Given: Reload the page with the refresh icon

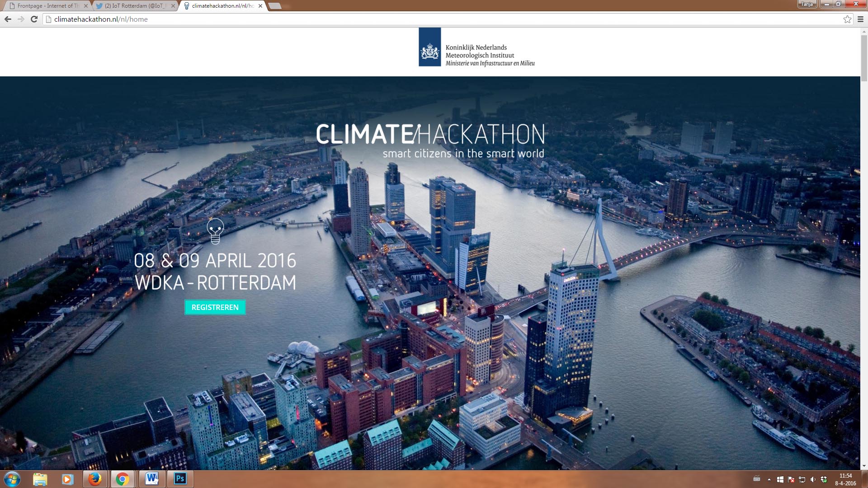Looking at the screenshot, I should click(34, 19).
